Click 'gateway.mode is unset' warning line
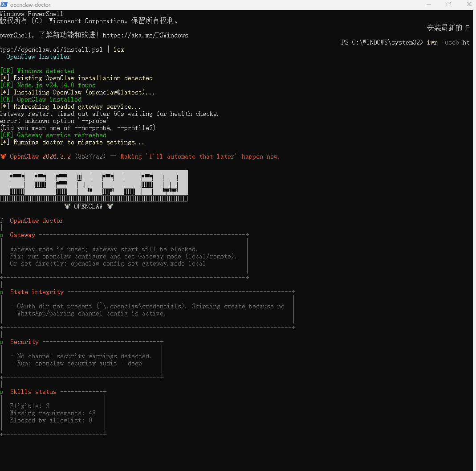 pyautogui.click(x=103, y=250)
